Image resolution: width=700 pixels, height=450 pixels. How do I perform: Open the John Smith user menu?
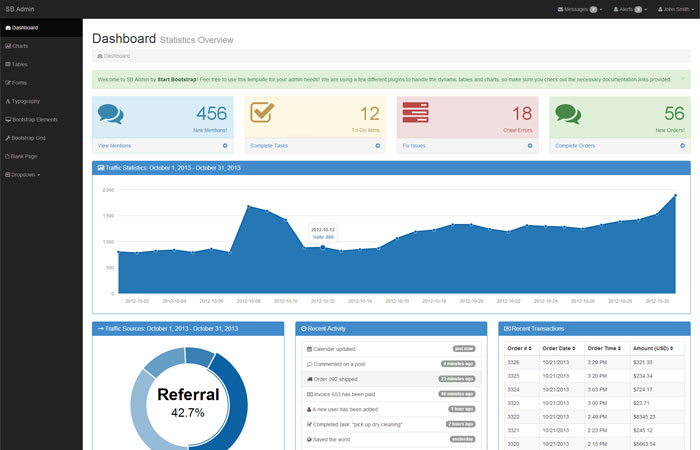(675, 9)
